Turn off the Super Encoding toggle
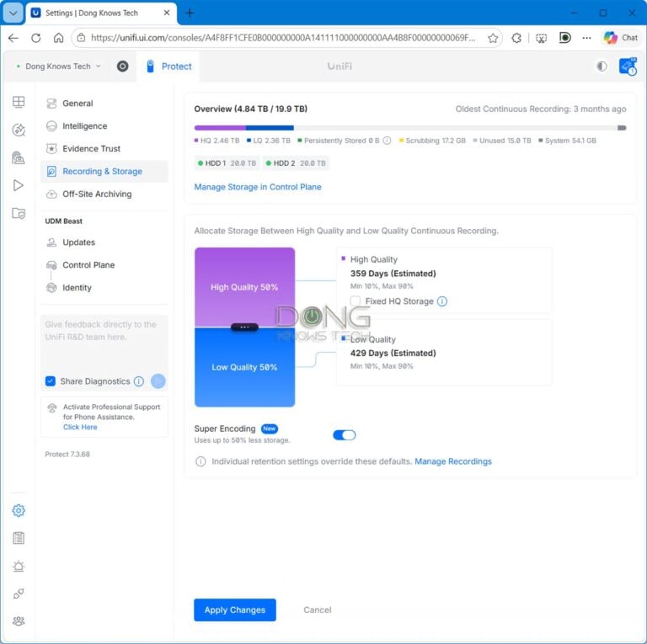 click(x=344, y=435)
